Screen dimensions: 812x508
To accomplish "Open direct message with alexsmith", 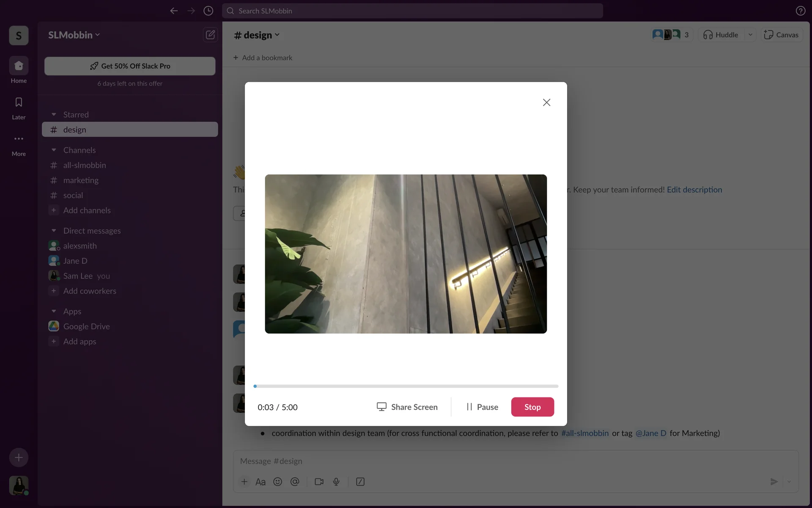I will tap(80, 246).
